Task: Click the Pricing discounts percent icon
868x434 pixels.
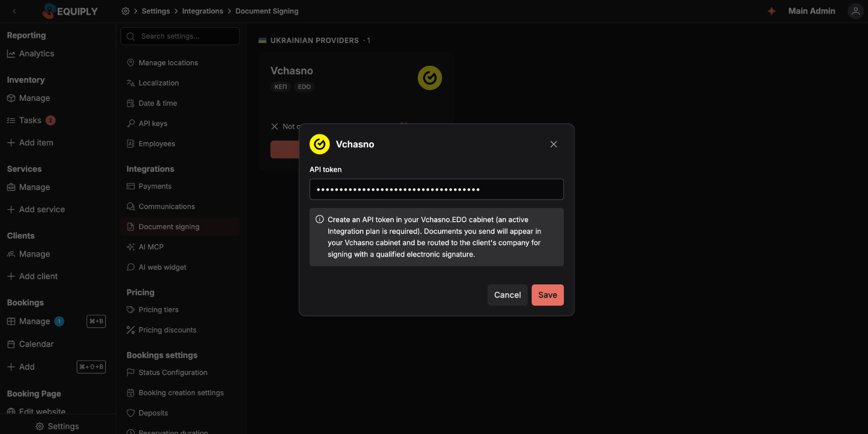Action: tap(131, 330)
